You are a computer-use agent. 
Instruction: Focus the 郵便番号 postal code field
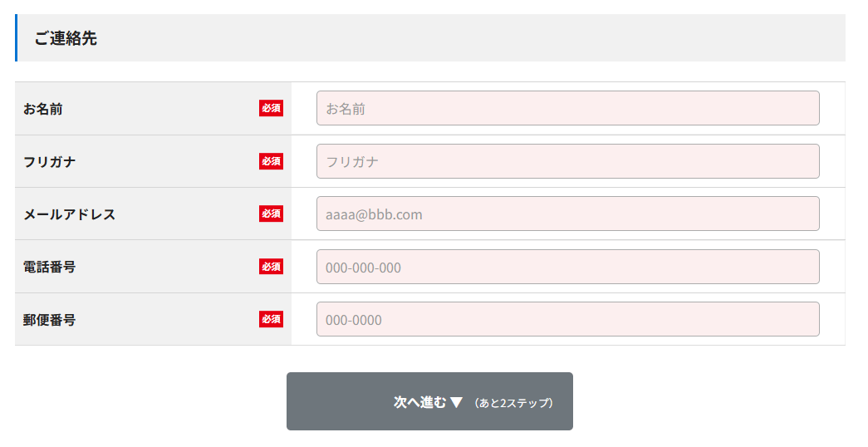tap(567, 319)
